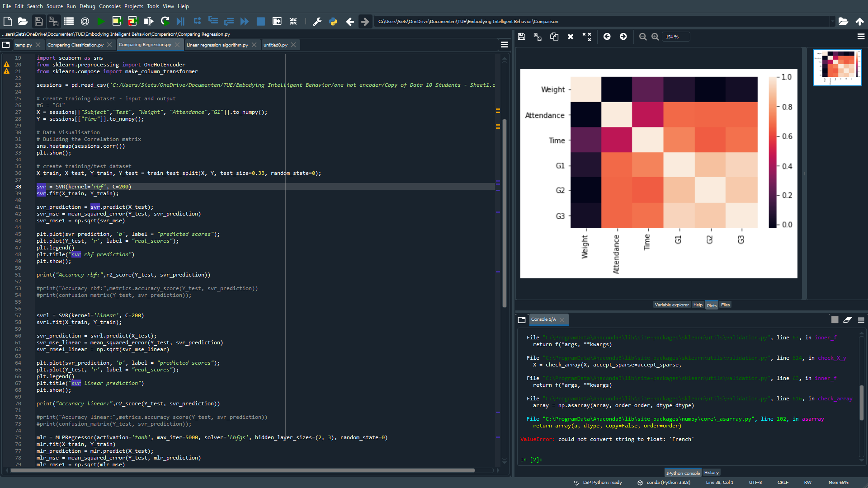Click the heatmap color bar legend
868x488 pixels.
click(773, 151)
